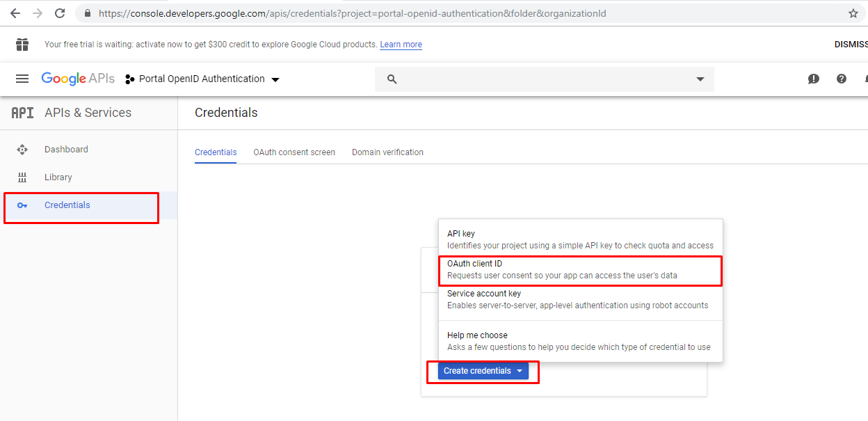Image resolution: width=868 pixels, height=421 pixels.
Task: Open the help question mark icon
Action: point(842,79)
